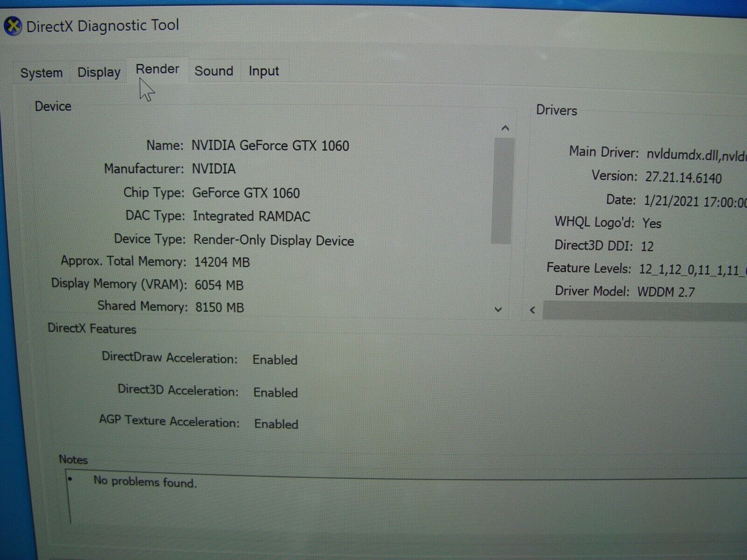Screen dimensions: 747x560
Task: Select the VRAM value 6054 MB
Action: pyautogui.click(x=219, y=285)
